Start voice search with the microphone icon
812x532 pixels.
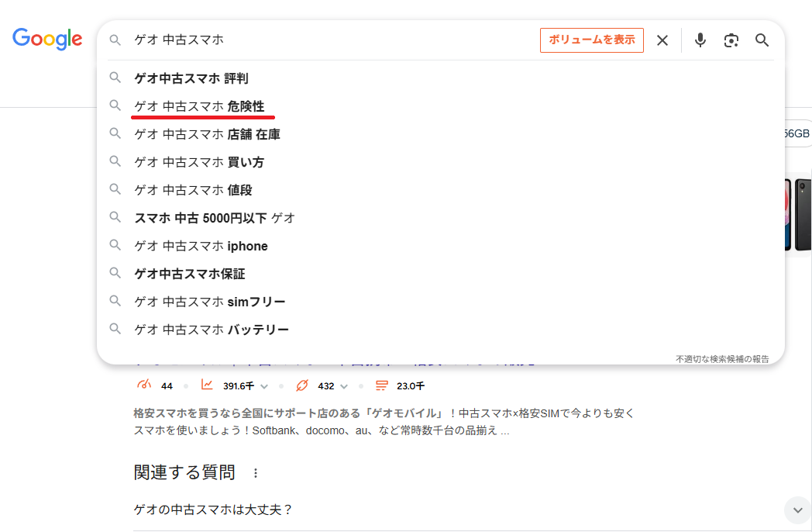[x=700, y=40]
